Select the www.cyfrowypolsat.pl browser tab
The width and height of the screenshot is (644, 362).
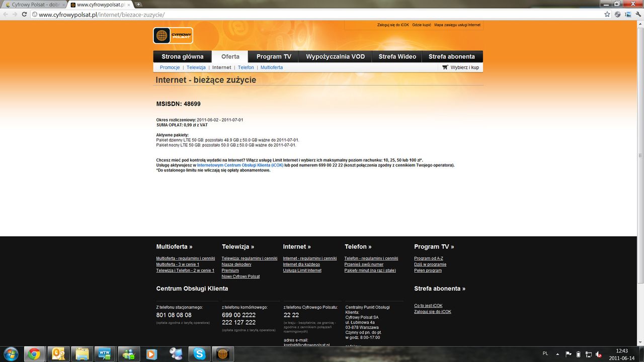point(100,5)
